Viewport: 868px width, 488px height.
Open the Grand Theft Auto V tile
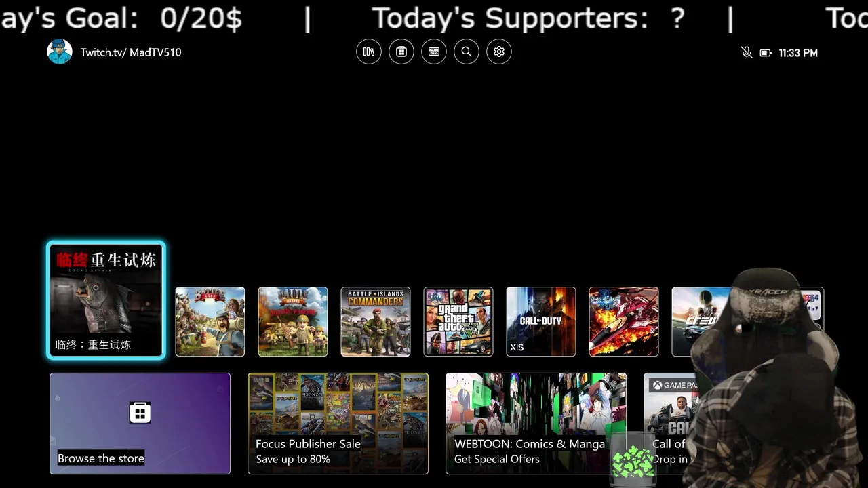pos(458,322)
